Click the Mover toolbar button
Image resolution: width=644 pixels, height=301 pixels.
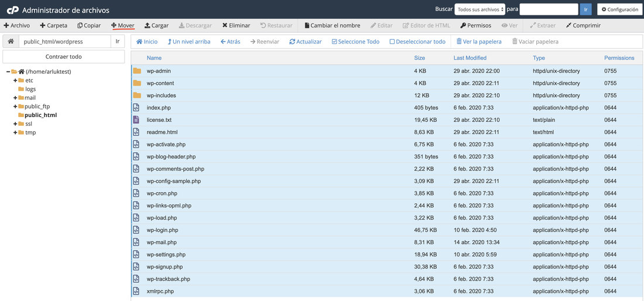(123, 25)
